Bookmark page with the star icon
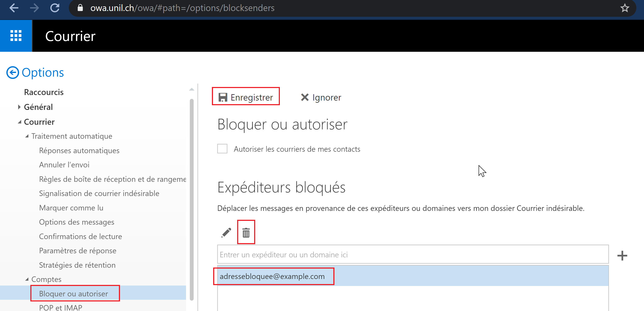 tap(624, 8)
